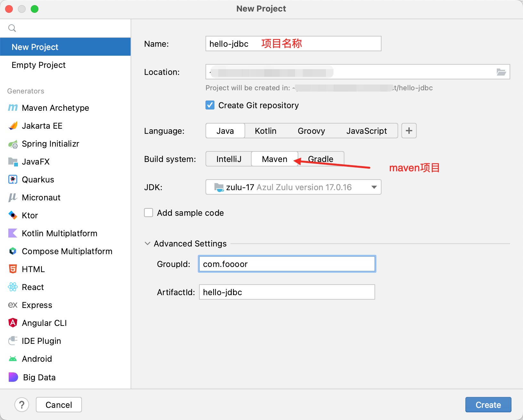Click the Cancel button
The height and width of the screenshot is (420, 523).
[x=59, y=405]
